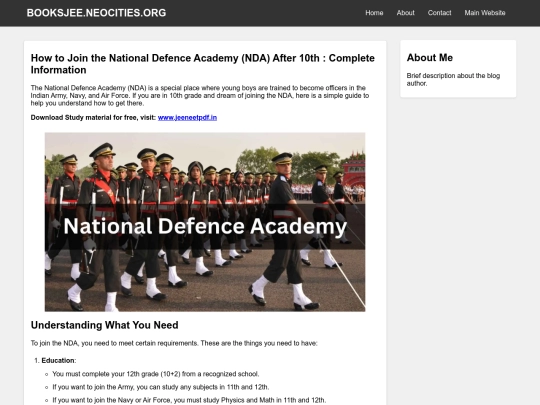Image resolution: width=540 pixels, height=405 pixels.
Task: Click 'You must complete your 12th grade' bullet
Action: click(x=156, y=374)
